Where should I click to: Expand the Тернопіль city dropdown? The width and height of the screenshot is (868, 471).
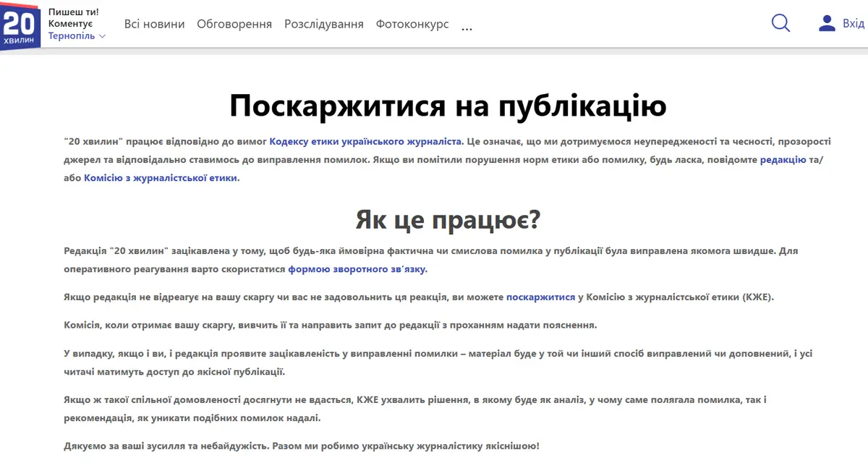click(x=77, y=35)
